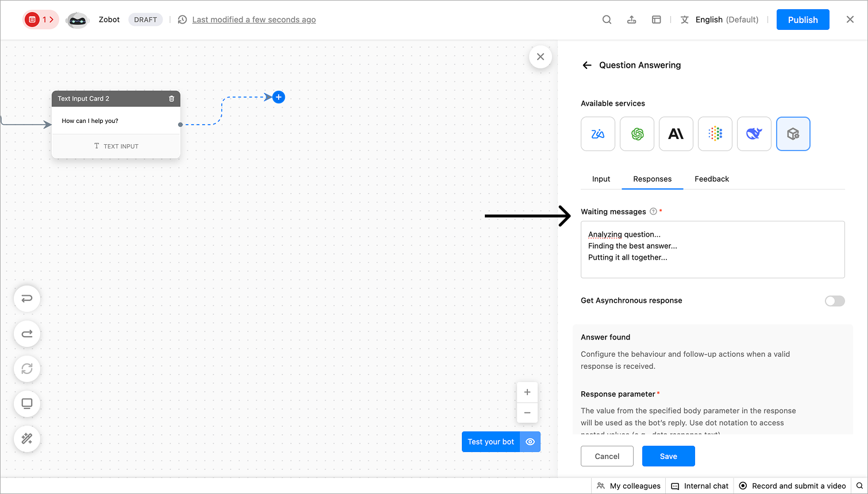Toggle Get Asynchronous response switch
Image resolution: width=868 pixels, height=494 pixels.
835,301
